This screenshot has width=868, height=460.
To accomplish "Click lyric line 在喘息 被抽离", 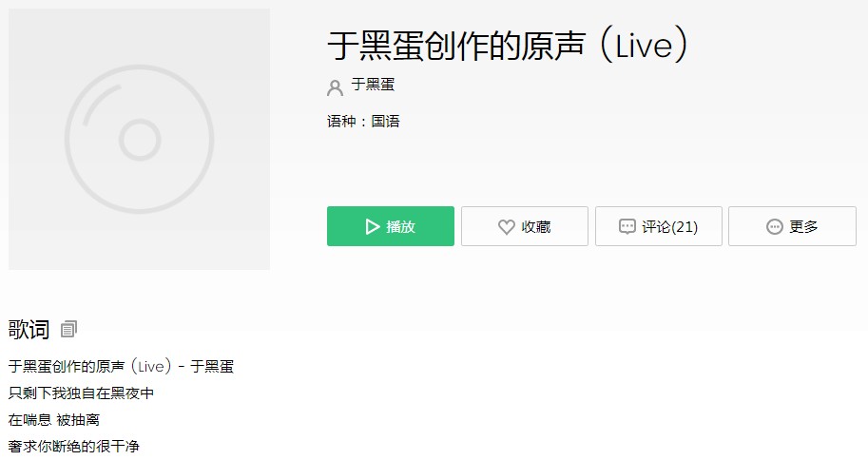I will 53,419.
